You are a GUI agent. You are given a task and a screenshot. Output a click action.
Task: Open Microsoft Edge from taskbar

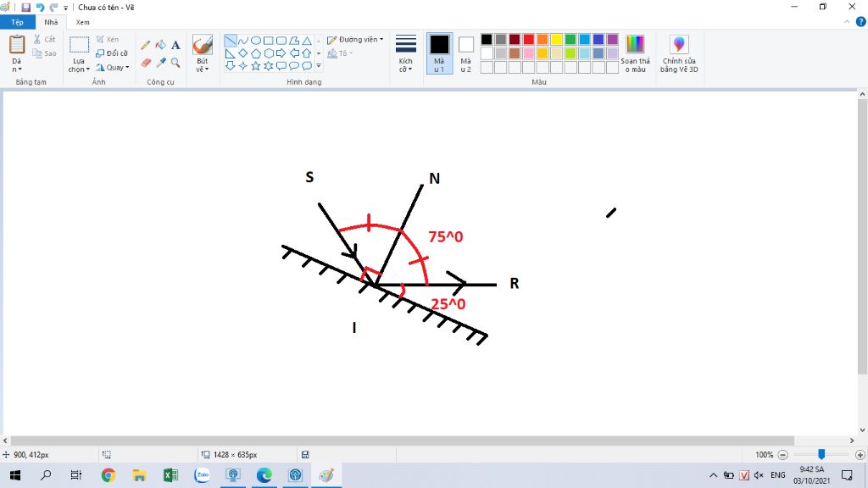point(264,474)
